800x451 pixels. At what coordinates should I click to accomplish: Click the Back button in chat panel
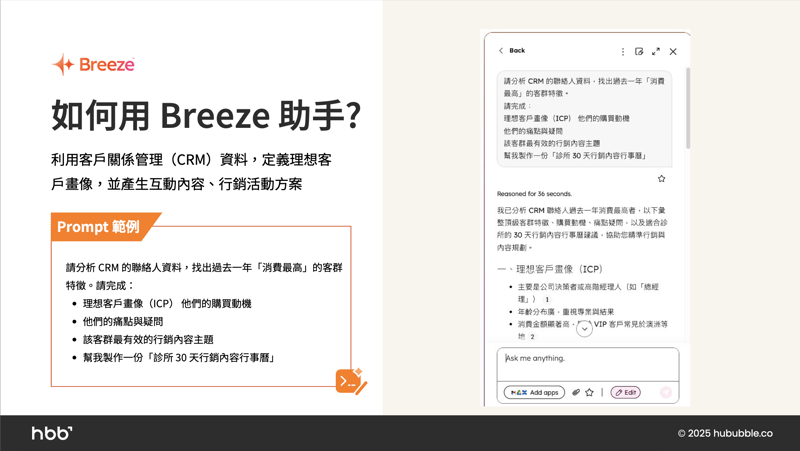coord(511,51)
